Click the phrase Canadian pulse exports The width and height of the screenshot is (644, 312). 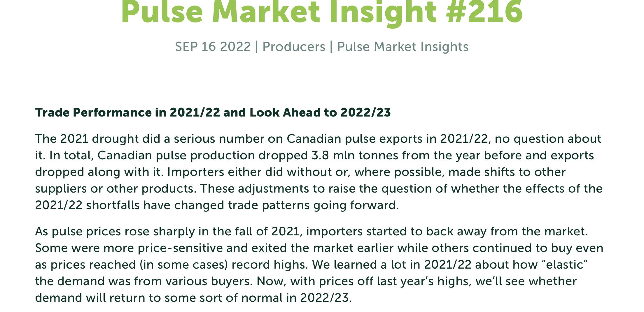tap(362, 139)
